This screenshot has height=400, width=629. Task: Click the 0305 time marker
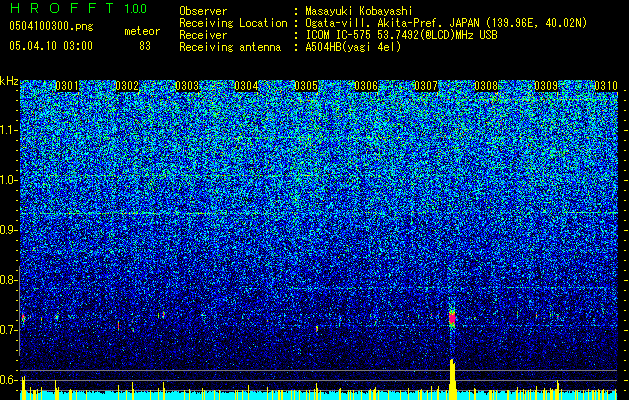pyautogui.click(x=306, y=86)
